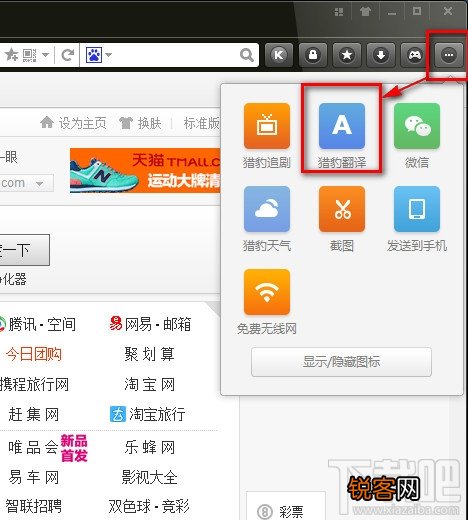Click the QR code icon in address bar
This screenshot has width=468, height=520.
pos(29,55)
